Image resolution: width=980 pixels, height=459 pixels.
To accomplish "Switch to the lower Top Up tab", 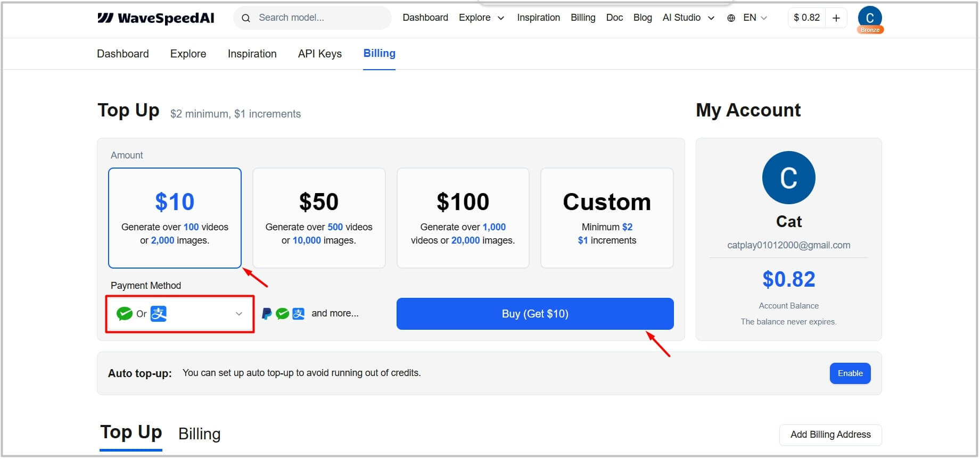I will tap(131, 433).
